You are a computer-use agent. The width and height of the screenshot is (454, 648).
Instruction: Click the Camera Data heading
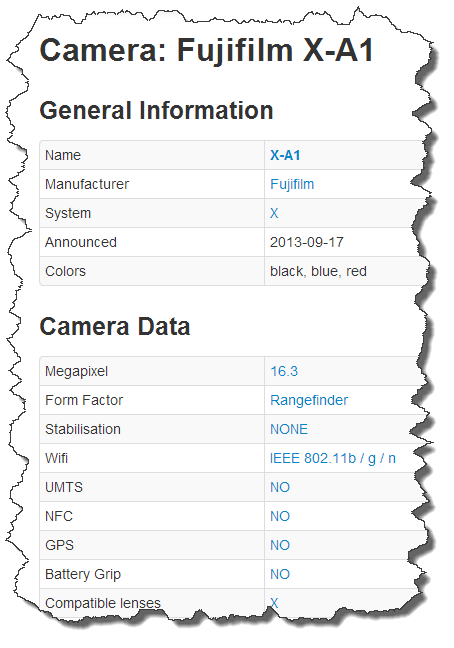(115, 326)
